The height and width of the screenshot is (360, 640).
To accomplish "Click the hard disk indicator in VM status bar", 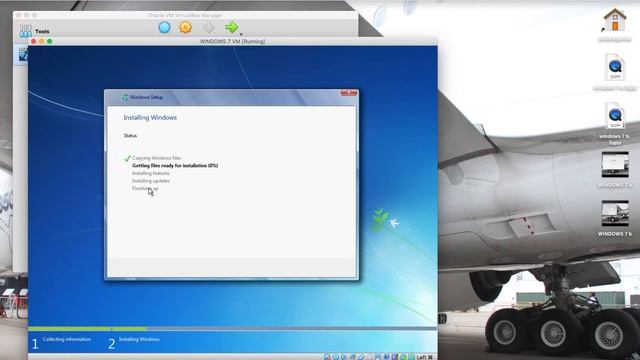I will tap(327, 357).
